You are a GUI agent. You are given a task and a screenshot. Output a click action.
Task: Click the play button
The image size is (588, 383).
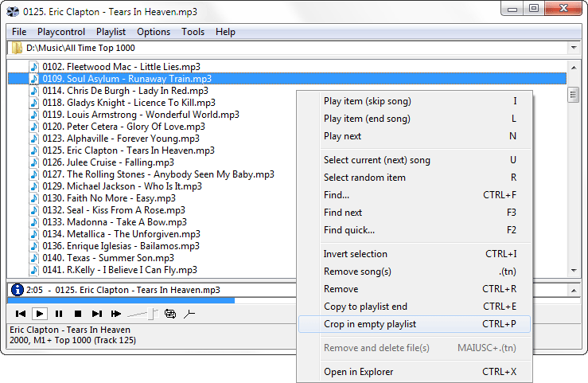point(39,314)
